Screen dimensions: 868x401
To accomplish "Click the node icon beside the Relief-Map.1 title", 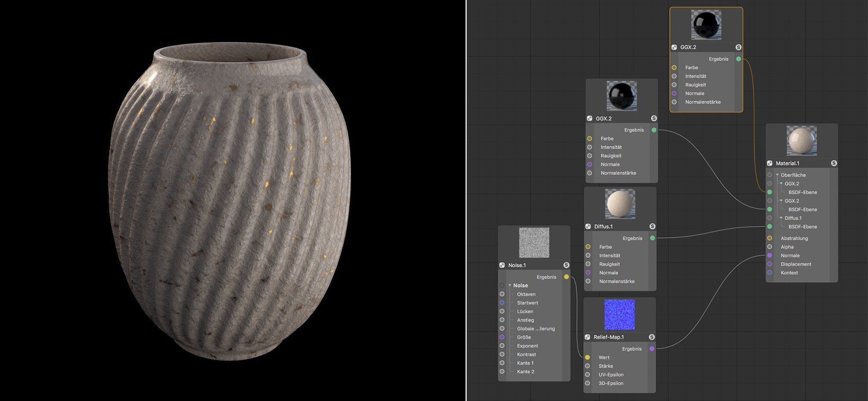I will 588,337.
